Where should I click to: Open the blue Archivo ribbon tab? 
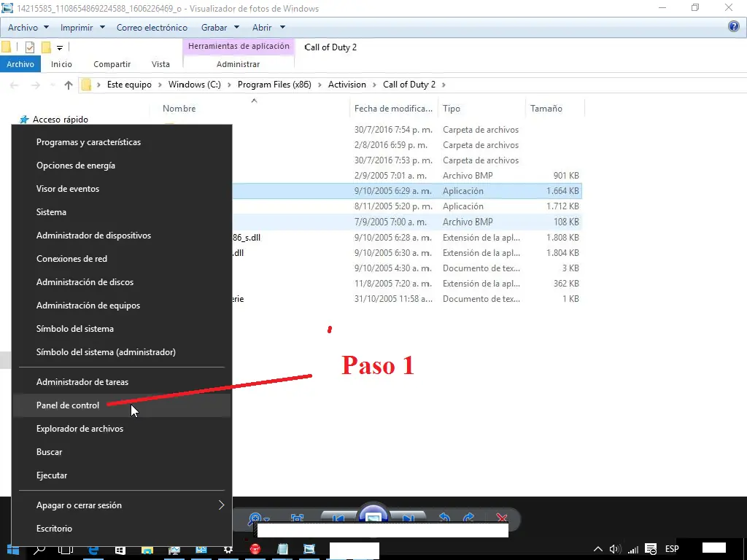20,64
